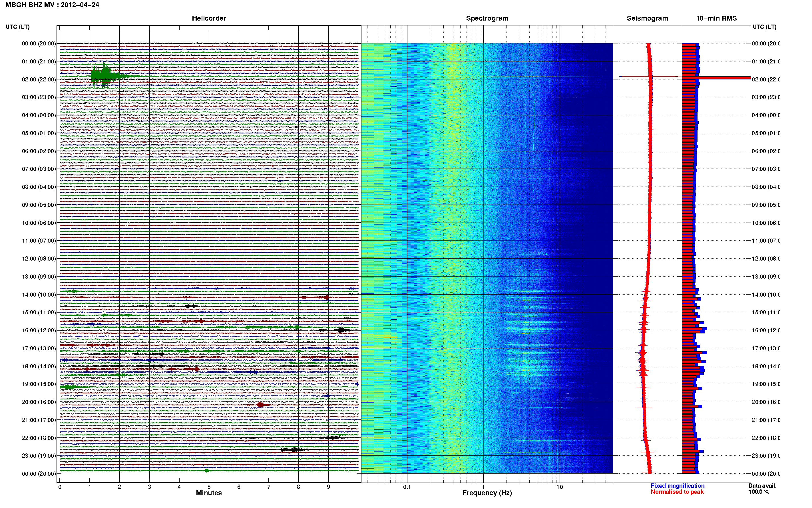Screen dimensions: 812x508
Task: Select minute tick label 5 on helicorder axis
Action: [x=209, y=487]
